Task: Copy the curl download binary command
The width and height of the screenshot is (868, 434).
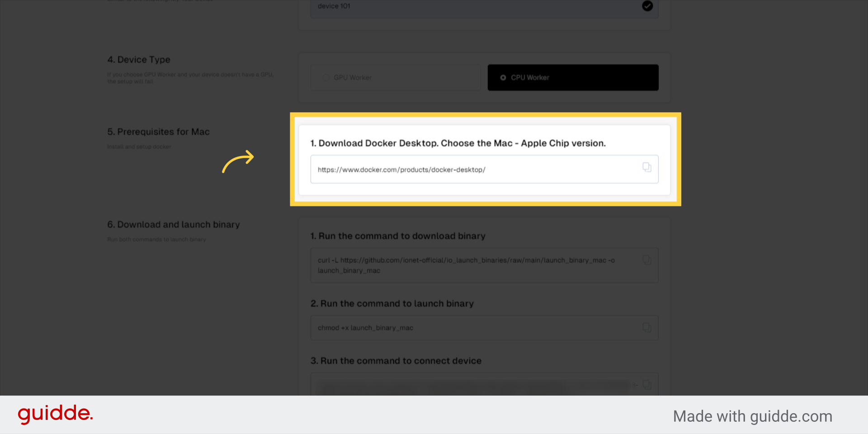Action: tap(647, 260)
